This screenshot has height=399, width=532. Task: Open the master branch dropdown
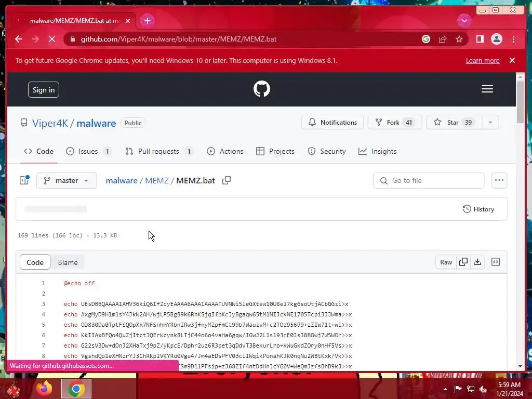point(66,180)
